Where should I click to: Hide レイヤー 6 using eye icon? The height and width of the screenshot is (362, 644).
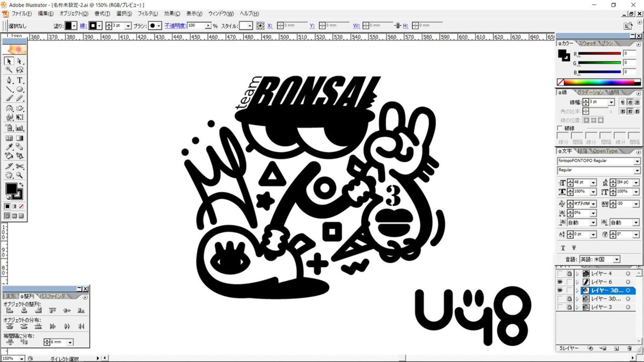coord(560,282)
